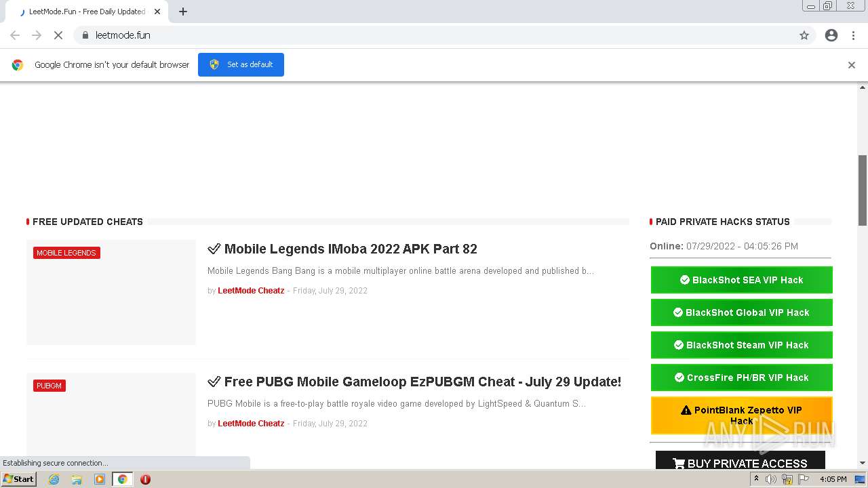Select the LeetMode.Fun browser tab
Image resolution: width=868 pixels, height=488 pixels.
[87, 12]
